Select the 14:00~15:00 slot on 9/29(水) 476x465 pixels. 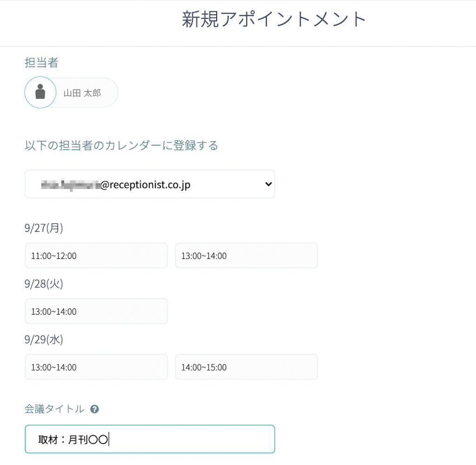pyautogui.click(x=246, y=367)
